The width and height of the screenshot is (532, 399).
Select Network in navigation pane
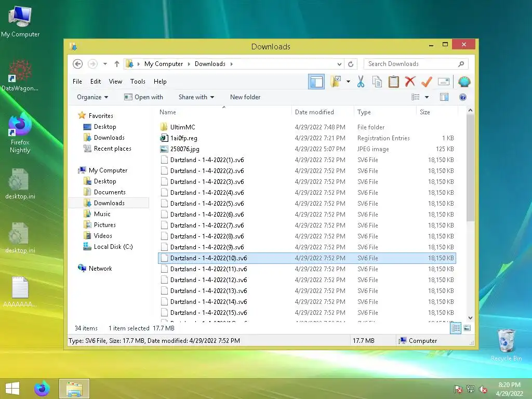[x=100, y=269]
